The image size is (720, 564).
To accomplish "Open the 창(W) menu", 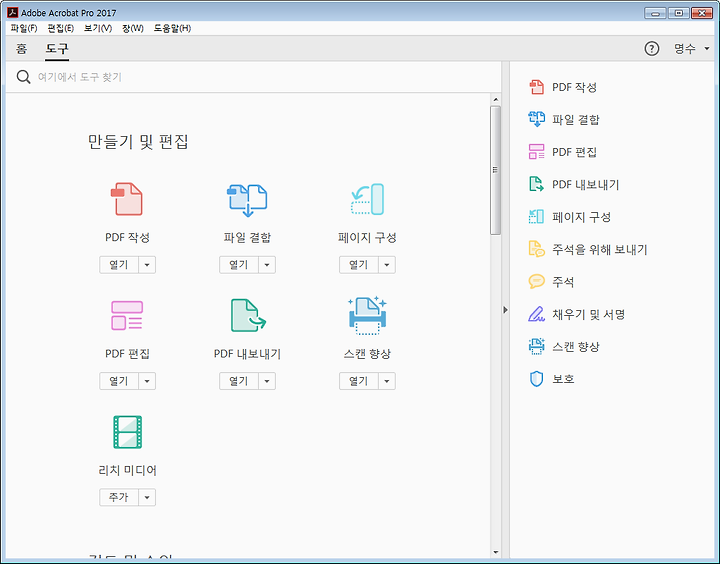I will [x=133, y=28].
